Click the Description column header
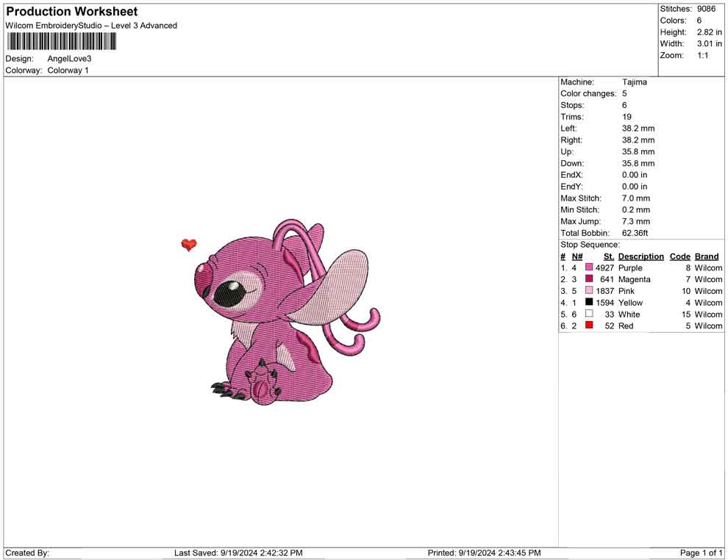Image resolution: width=728 pixels, height=560 pixels. point(641,256)
